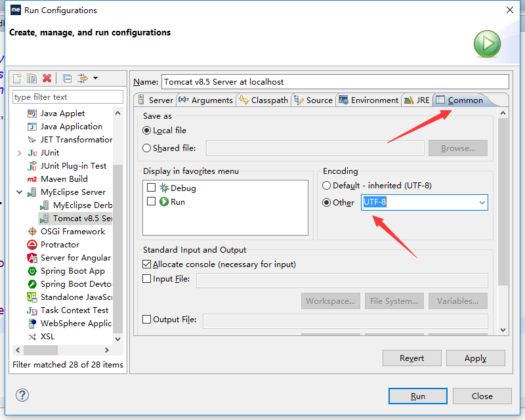Click the tree's vertical scrollbar thumb
This screenshot has width=525, height=420.
click(118, 249)
